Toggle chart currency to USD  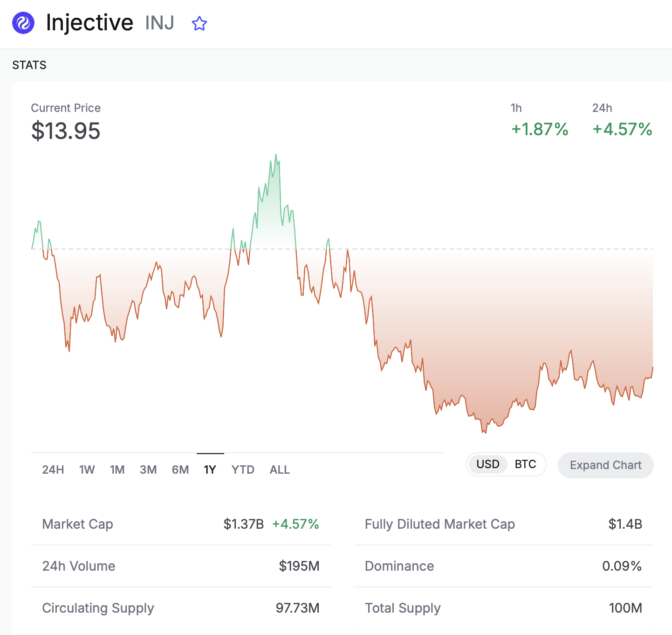click(488, 464)
